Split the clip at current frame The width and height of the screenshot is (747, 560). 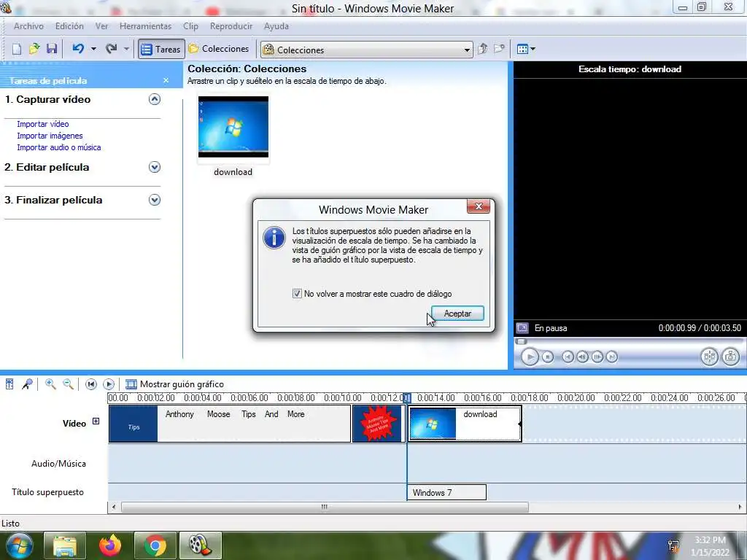pyautogui.click(x=709, y=357)
